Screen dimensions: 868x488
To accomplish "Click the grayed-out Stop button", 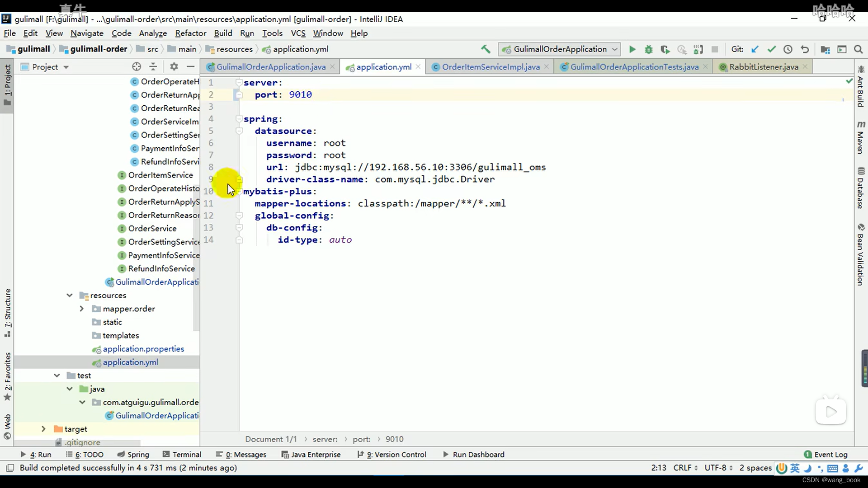I will (715, 49).
